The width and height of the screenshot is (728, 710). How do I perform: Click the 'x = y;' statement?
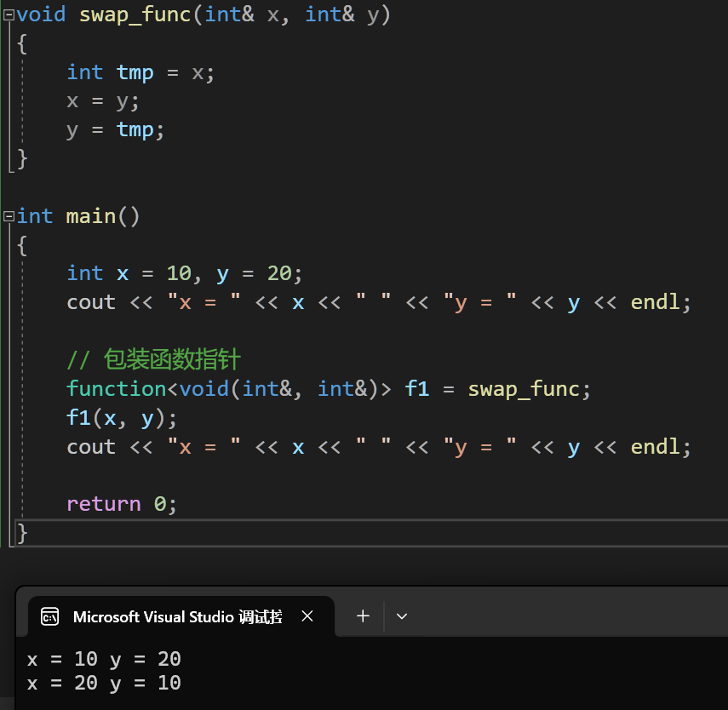pos(103,101)
